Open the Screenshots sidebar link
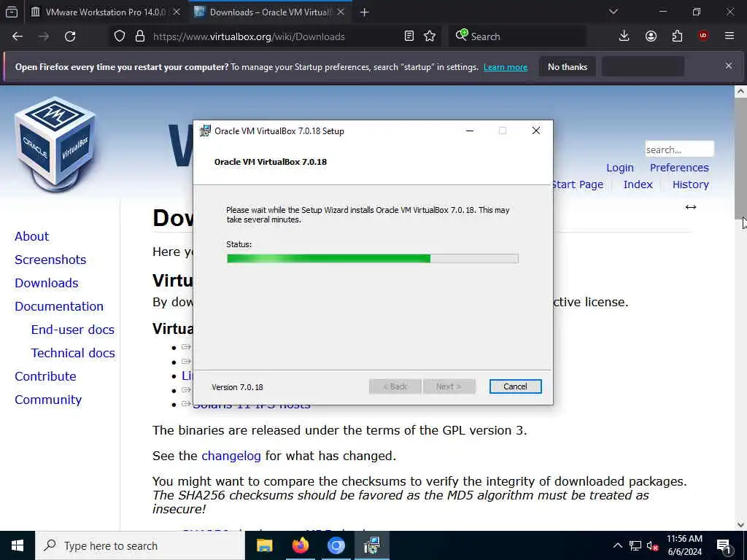Image resolution: width=747 pixels, height=560 pixels. pos(50,260)
